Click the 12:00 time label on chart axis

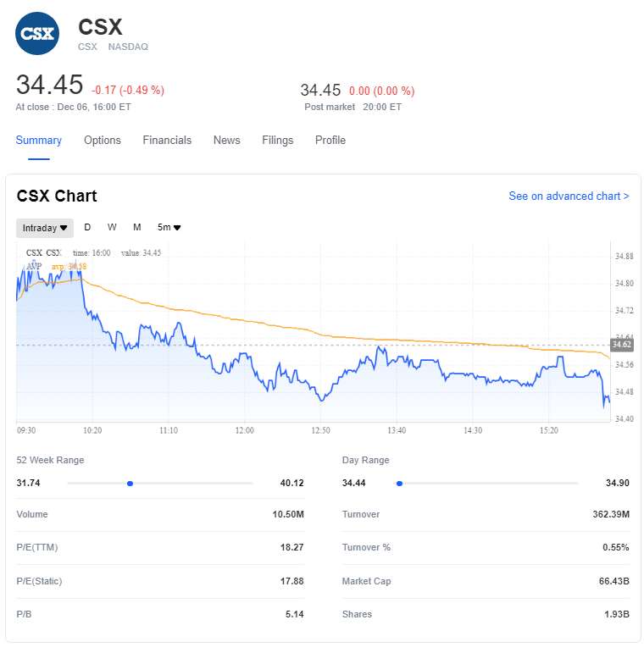coord(244,430)
